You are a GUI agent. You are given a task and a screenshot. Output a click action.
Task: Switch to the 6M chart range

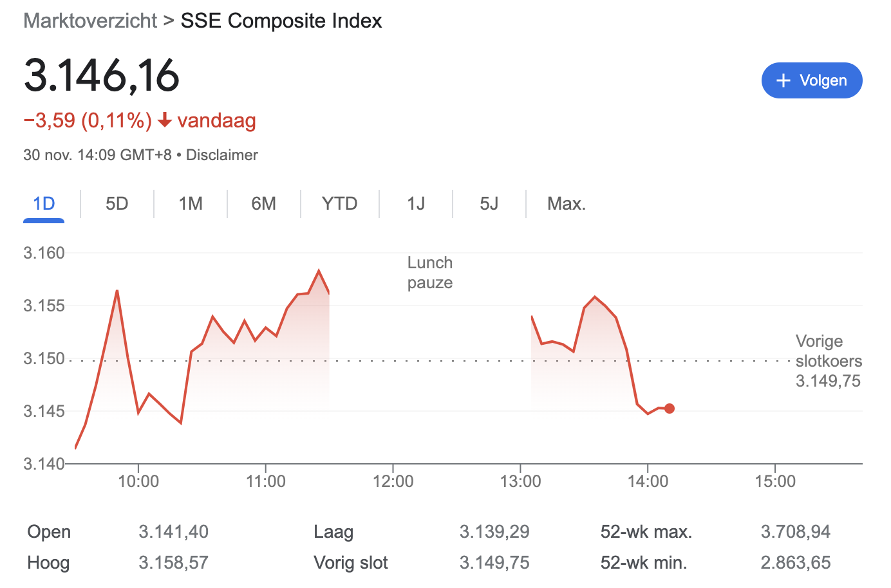pyautogui.click(x=263, y=204)
